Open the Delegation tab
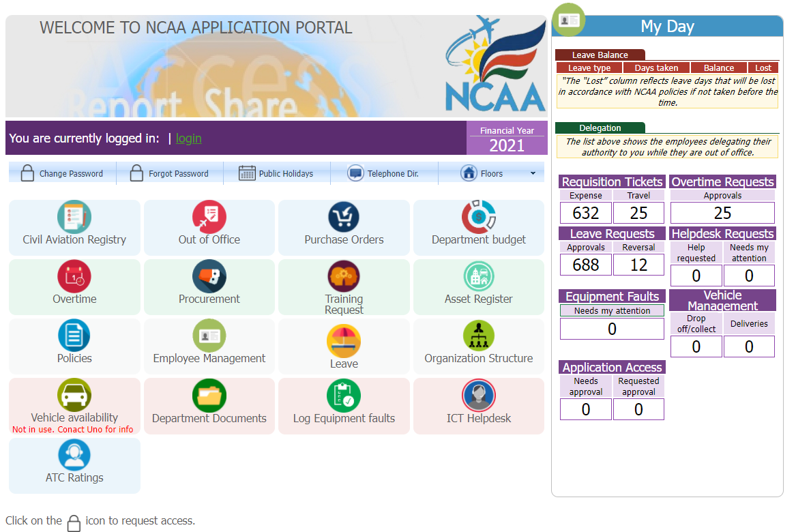Screen dimensions: 796x532 tap(600, 128)
